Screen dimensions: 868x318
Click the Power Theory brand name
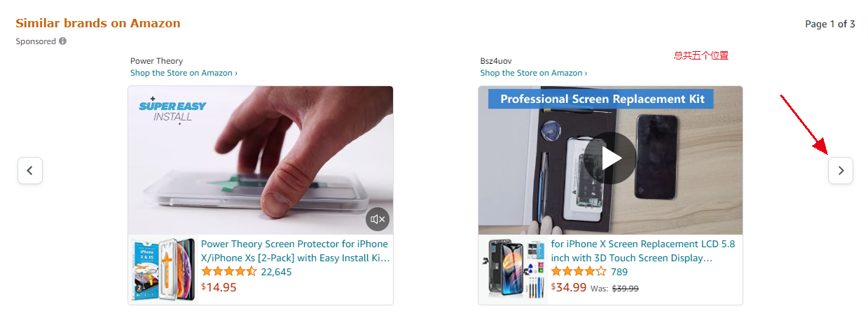(156, 61)
